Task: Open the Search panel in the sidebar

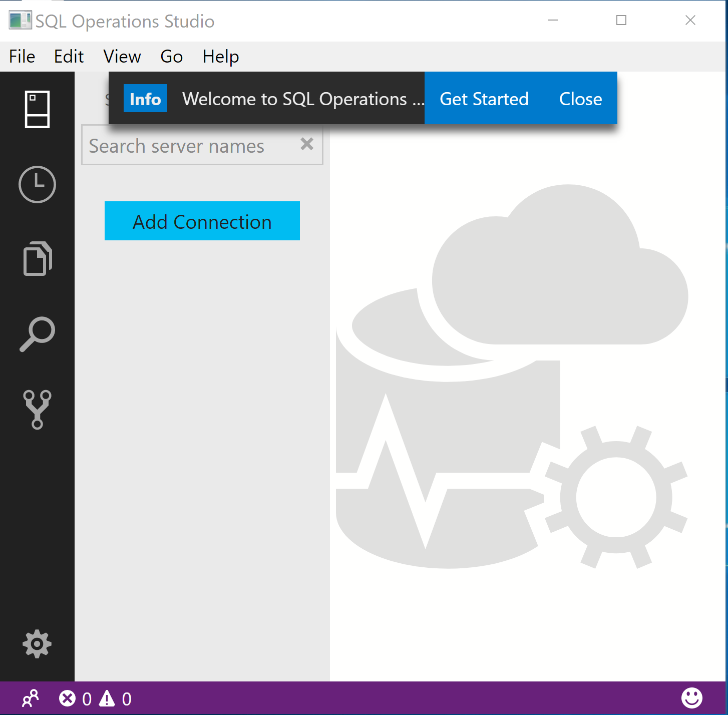Action: (x=37, y=333)
